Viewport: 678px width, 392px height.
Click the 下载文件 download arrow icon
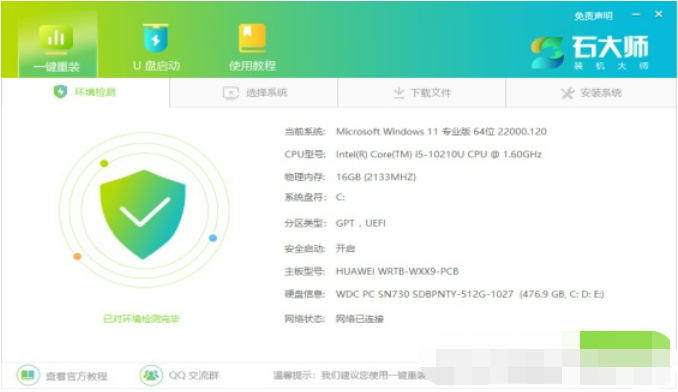click(399, 92)
